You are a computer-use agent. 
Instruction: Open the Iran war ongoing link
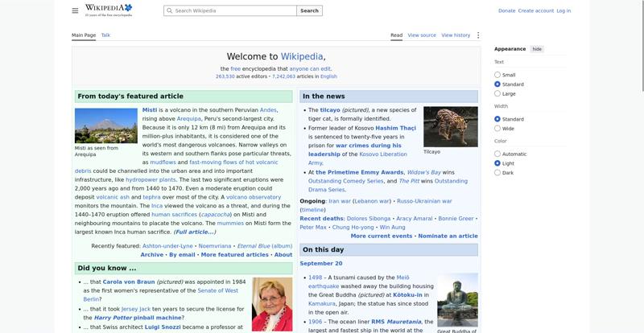[340, 201]
